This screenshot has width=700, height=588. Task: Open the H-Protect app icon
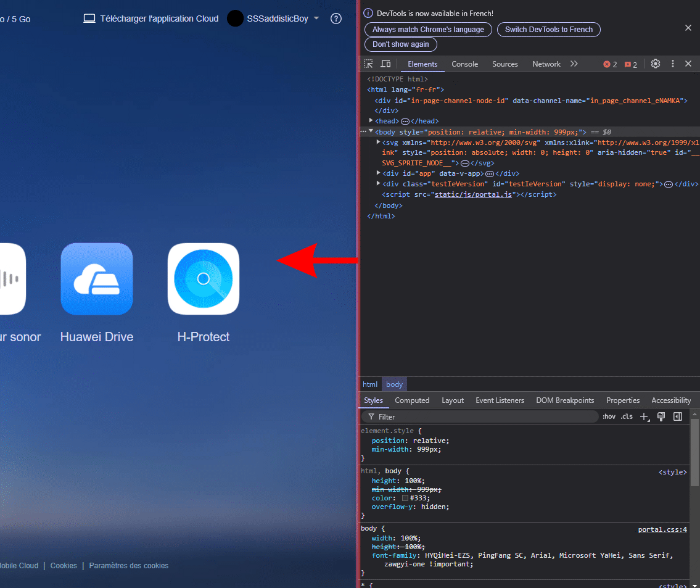(204, 279)
